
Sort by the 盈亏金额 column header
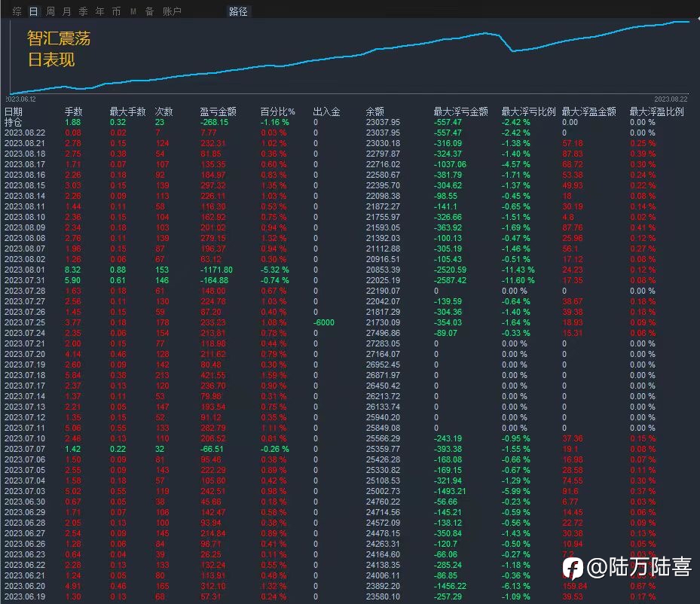point(218,111)
